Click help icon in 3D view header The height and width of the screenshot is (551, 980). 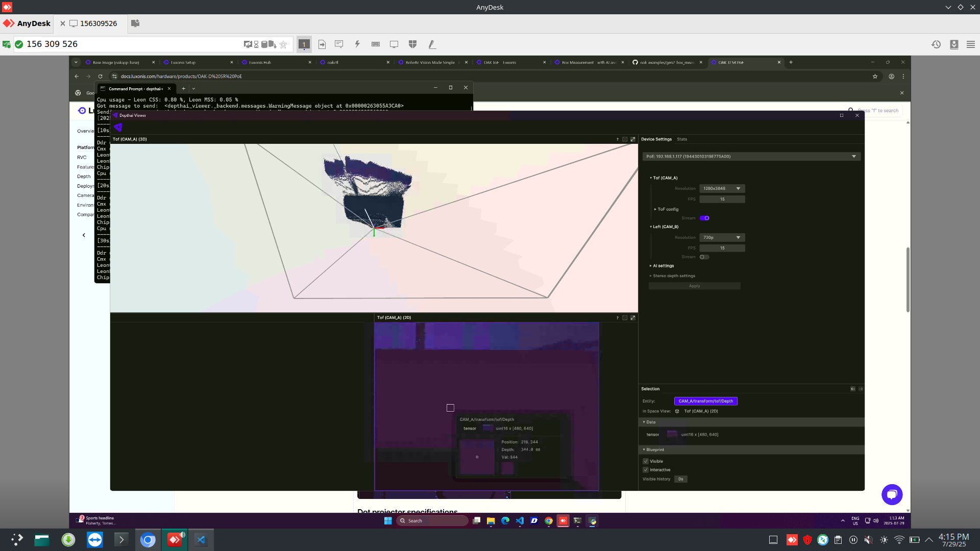point(617,139)
